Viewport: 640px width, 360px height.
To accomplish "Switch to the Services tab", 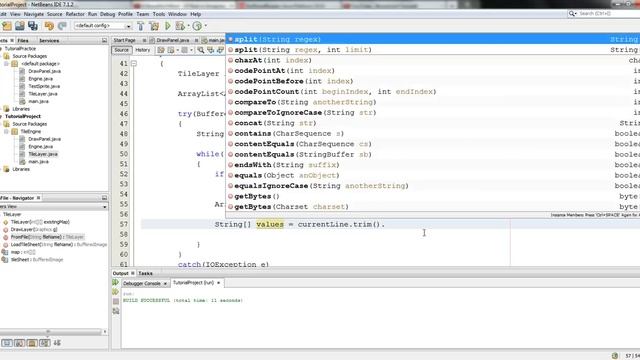I will coord(49,40).
